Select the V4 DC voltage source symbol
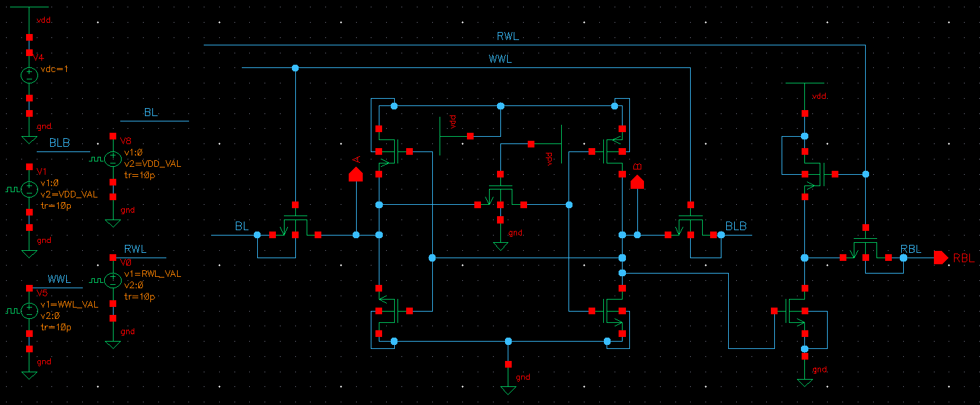This screenshot has width=980, height=405. (x=29, y=75)
